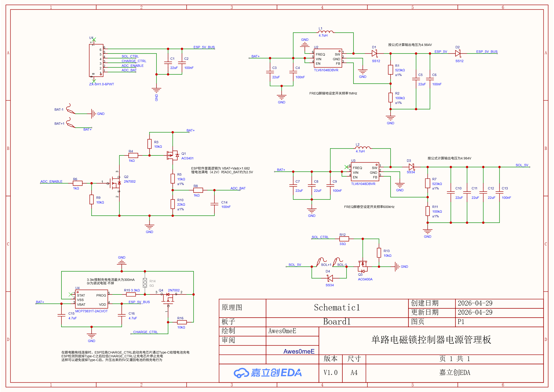Click the R5 15kΩ value label
The height and width of the screenshot is (392, 554).
(181, 179)
